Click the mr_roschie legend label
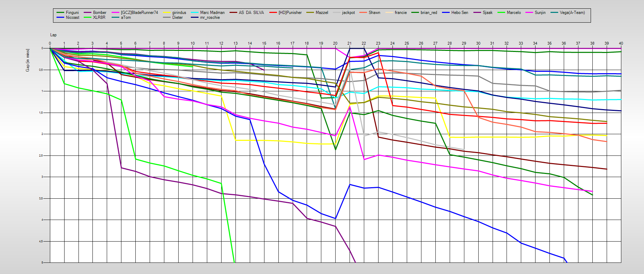The image size is (644, 274). [210, 17]
